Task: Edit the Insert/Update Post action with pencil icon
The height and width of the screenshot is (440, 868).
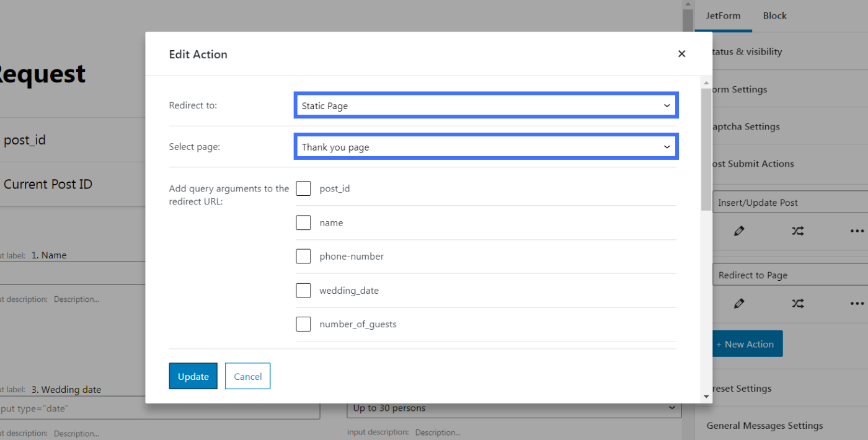Action: (739, 231)
